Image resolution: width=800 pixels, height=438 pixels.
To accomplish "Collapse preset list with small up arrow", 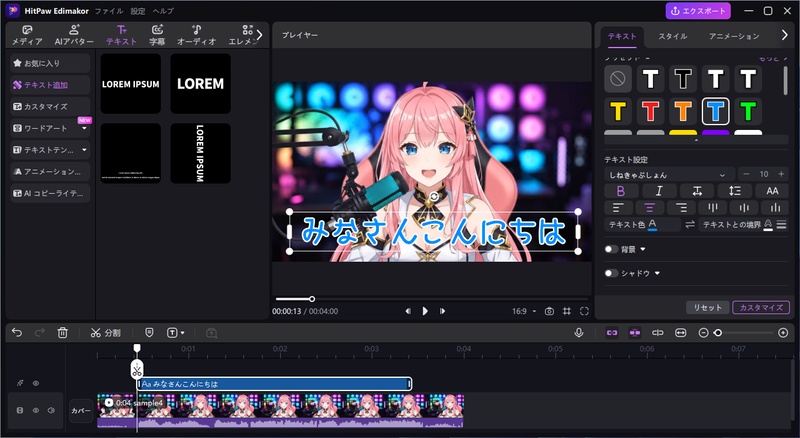I will coord(696,140).
